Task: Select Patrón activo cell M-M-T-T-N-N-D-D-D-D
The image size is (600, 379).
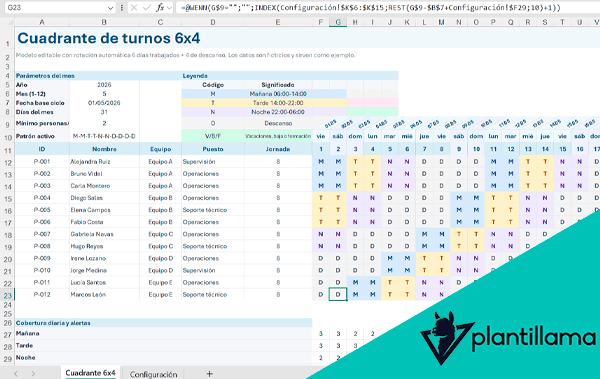Action: [x=104, y=136]
